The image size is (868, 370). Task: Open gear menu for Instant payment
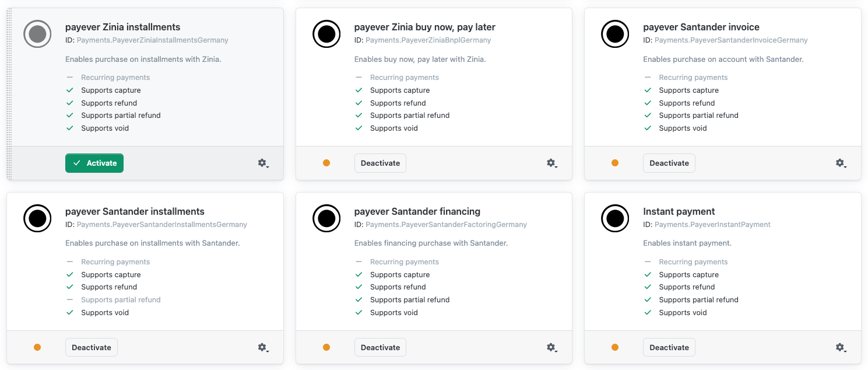point(841,348)
